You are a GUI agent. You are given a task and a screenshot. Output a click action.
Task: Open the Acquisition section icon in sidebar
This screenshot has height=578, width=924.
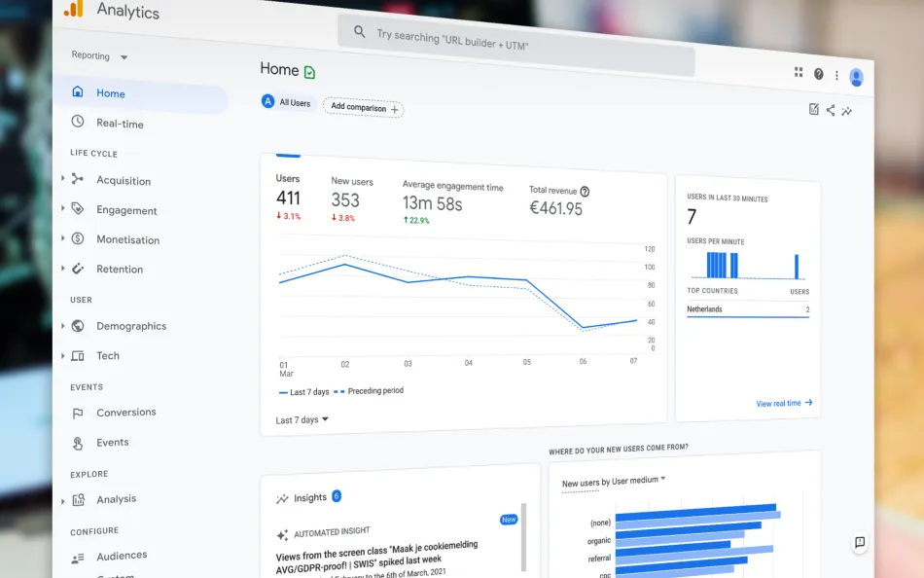(x=75, y=181)
